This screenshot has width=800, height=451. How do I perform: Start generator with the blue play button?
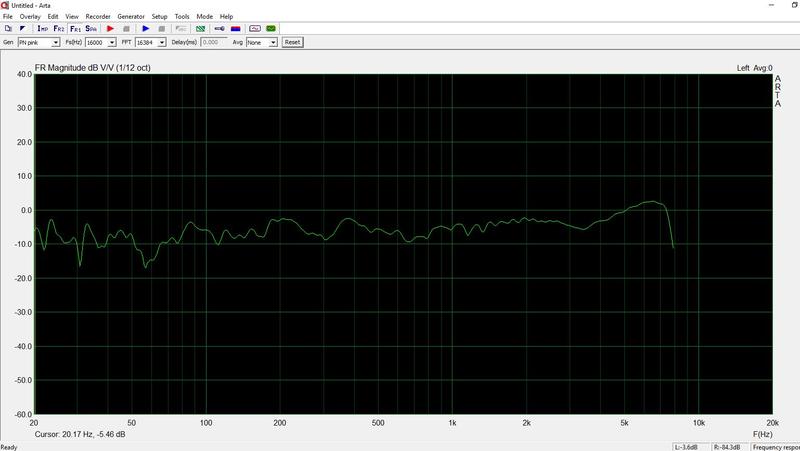click(x=146, y=29)
